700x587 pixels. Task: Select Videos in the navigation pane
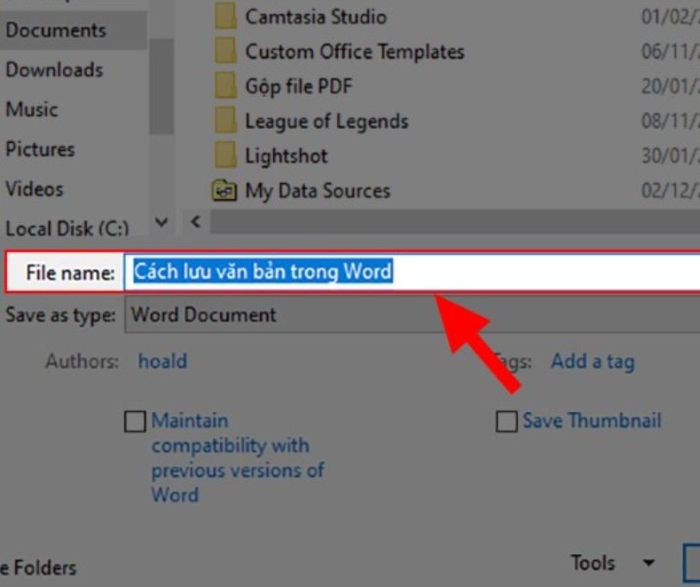(x=35, y=189)
